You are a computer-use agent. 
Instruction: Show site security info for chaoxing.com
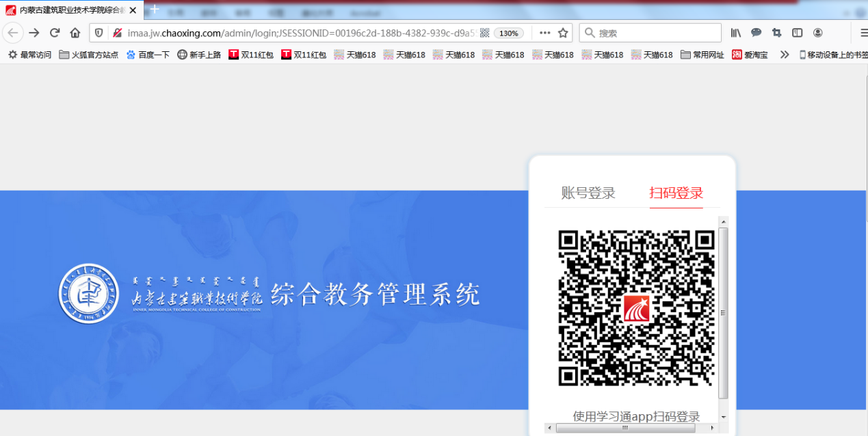pos(117,33)
